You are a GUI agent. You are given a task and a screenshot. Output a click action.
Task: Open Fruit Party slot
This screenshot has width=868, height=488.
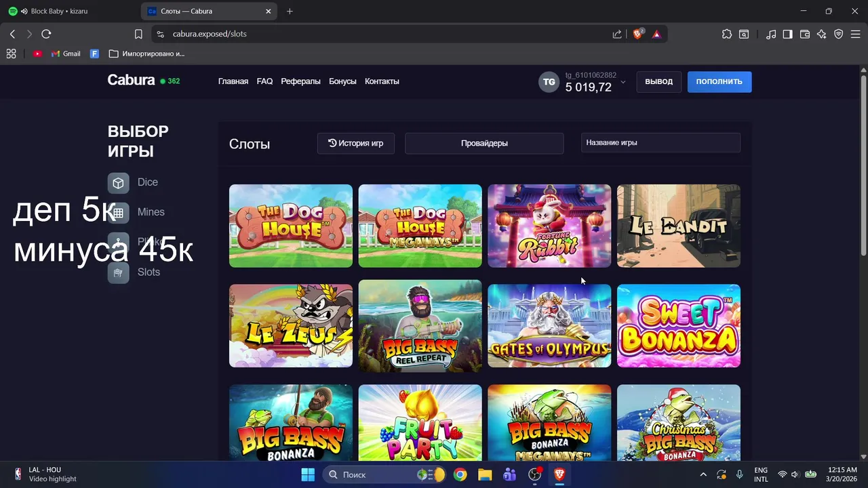point(420,423)
